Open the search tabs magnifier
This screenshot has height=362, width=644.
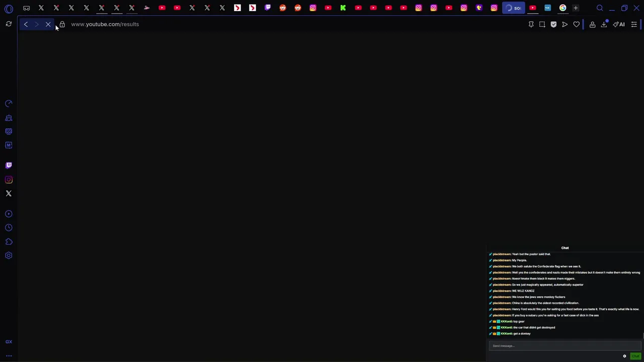pyautogui.click(x=600, y=8)
